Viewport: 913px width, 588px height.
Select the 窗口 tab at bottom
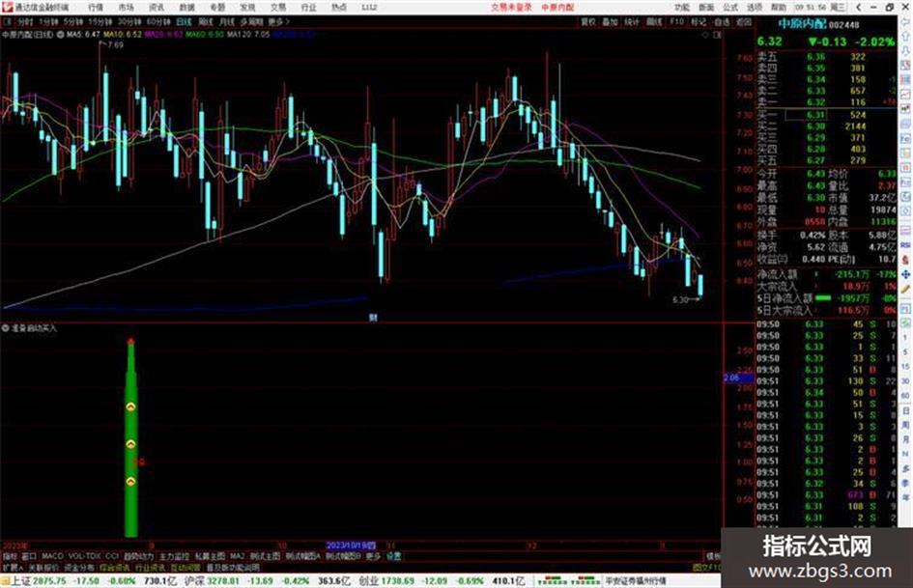point(29,556)
